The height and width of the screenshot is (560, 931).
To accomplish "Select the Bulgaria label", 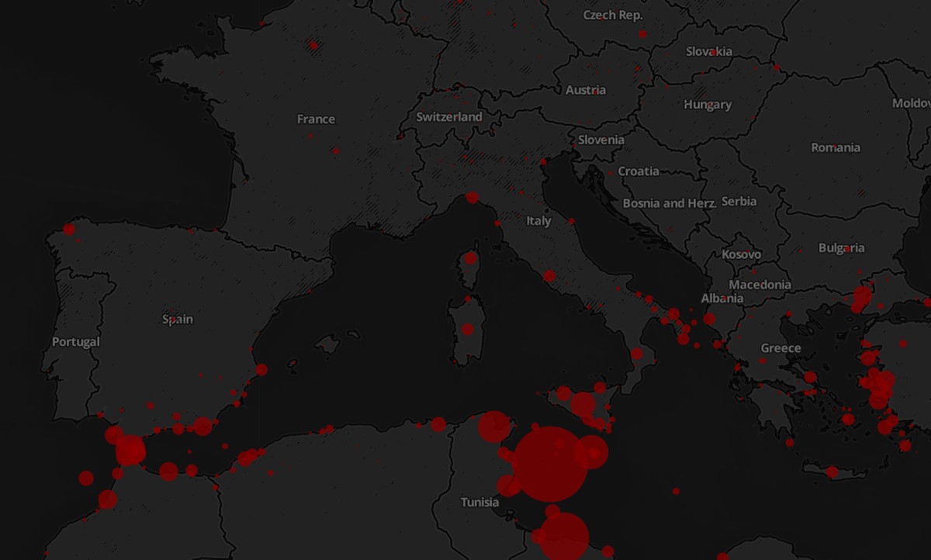I will (842, 248).
